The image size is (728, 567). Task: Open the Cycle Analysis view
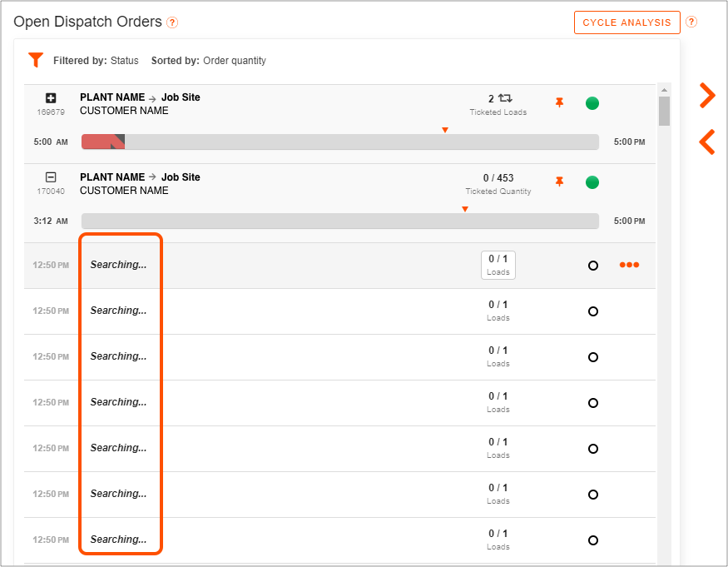(626, 22)
